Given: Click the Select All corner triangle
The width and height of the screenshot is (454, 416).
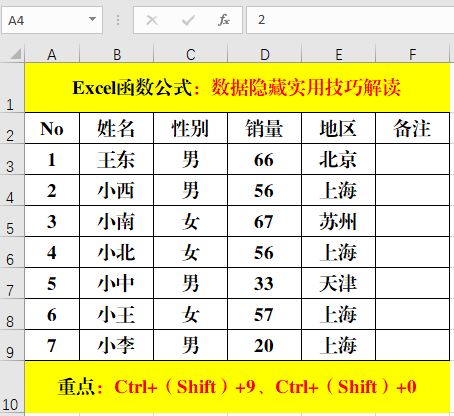Looking at the screenshot, I should coord(16,54).
